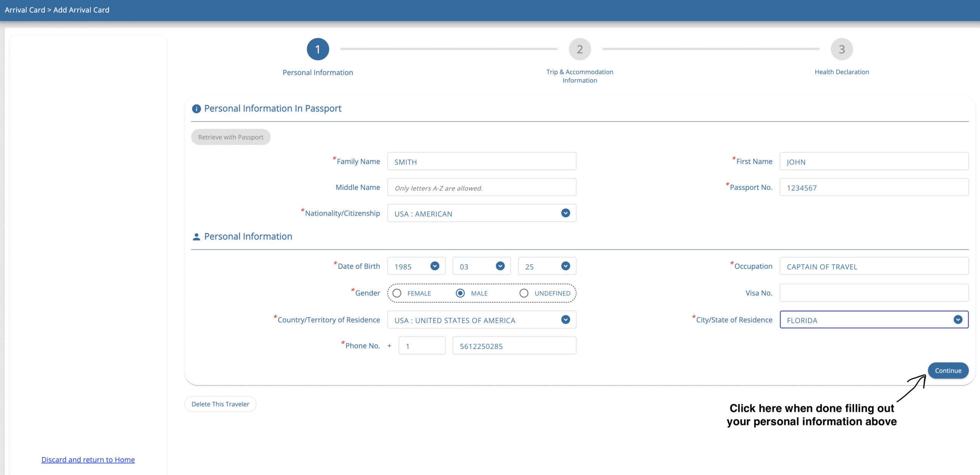Select the FEMALE gender radio button
The image size is (980, 475).
click(x=397, y=293)
